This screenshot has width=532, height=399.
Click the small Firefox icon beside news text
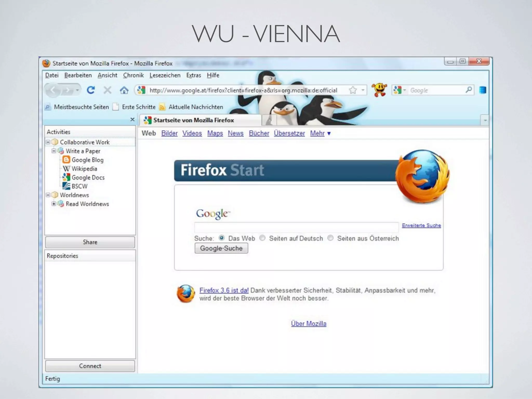(x=186, y=294)
